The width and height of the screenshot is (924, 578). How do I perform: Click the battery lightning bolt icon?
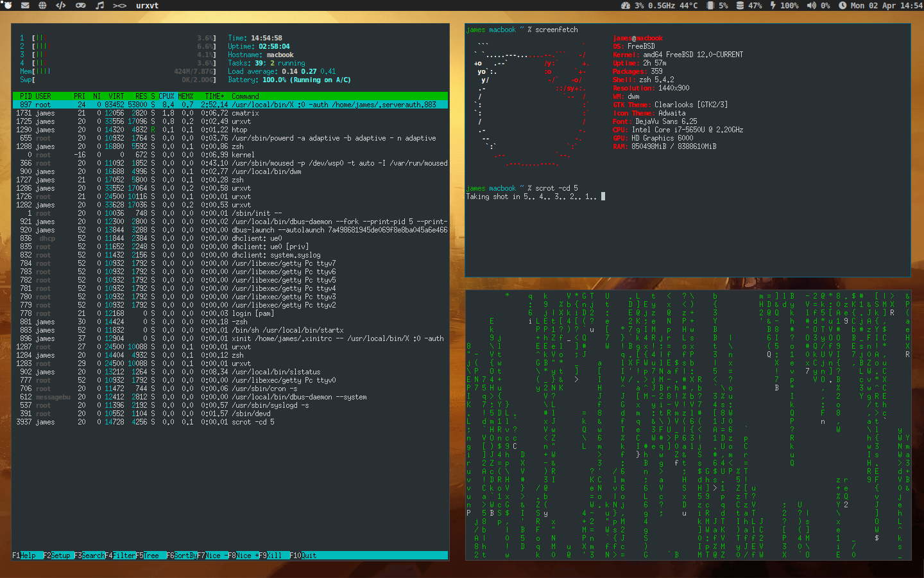773,5
